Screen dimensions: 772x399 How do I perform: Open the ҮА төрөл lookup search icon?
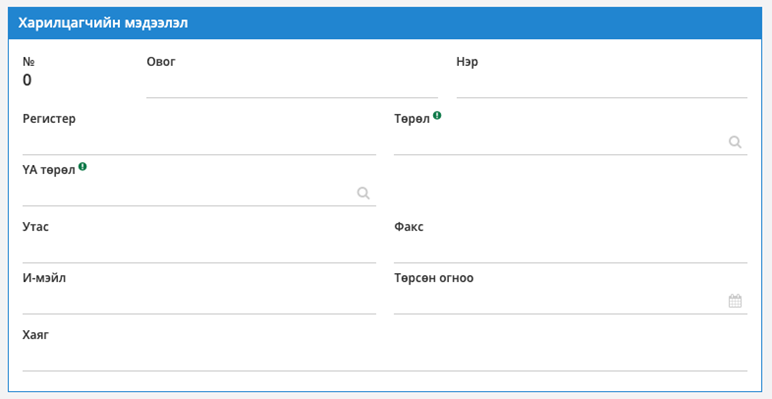tap(363, 193)
